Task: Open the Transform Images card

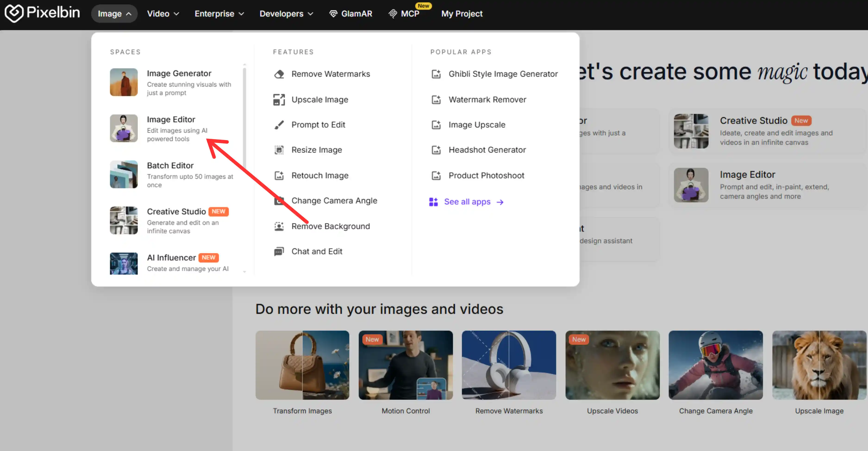Action: (x=302, y=373)
